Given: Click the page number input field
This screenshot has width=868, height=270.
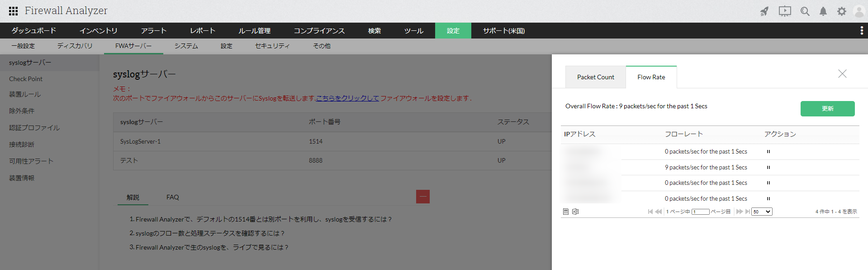Looking at the screenshot, I should 701,212.
